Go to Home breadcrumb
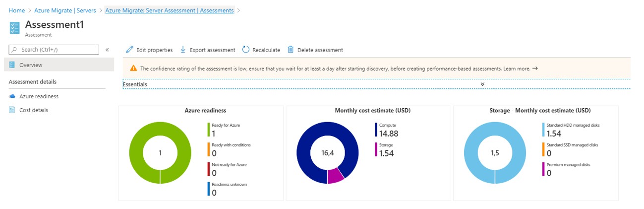The height and width of the screenshot is (209, 644). [17, 10]
